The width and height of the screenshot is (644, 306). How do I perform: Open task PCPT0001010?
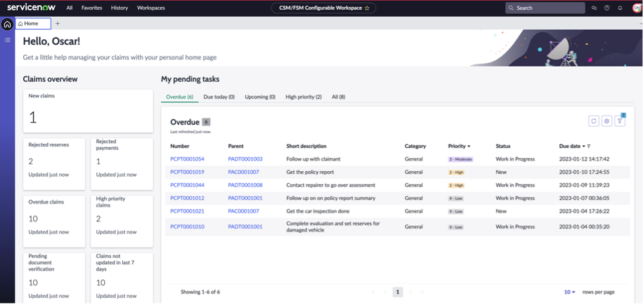pyautogui.click(x=187, y=227)
